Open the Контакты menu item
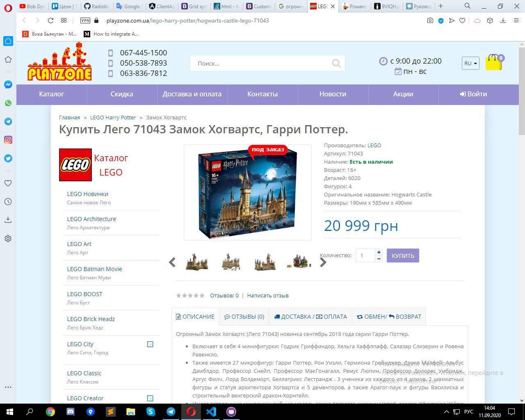Image resolution: width=525 pixels, height=420 pixels. tap(262, 94)
